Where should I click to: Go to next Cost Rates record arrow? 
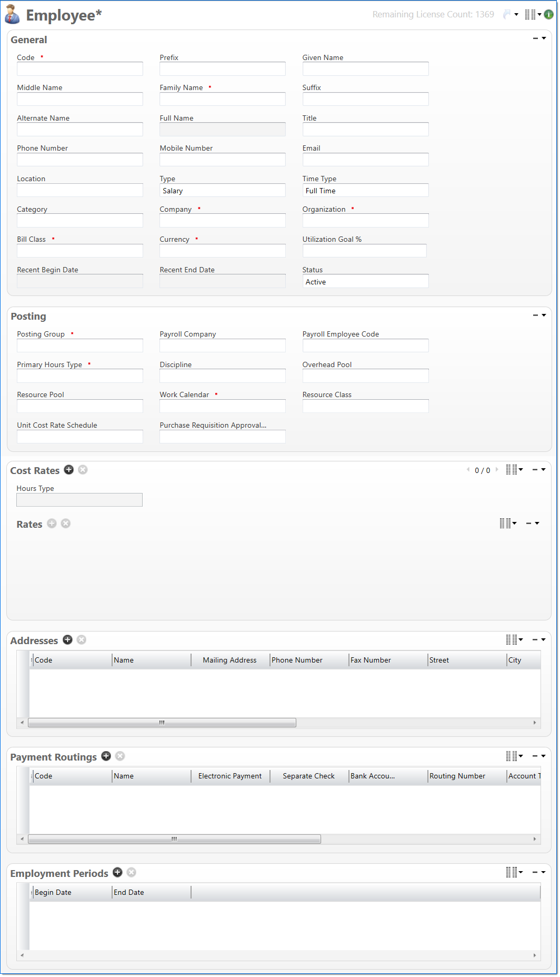[497, 470]
